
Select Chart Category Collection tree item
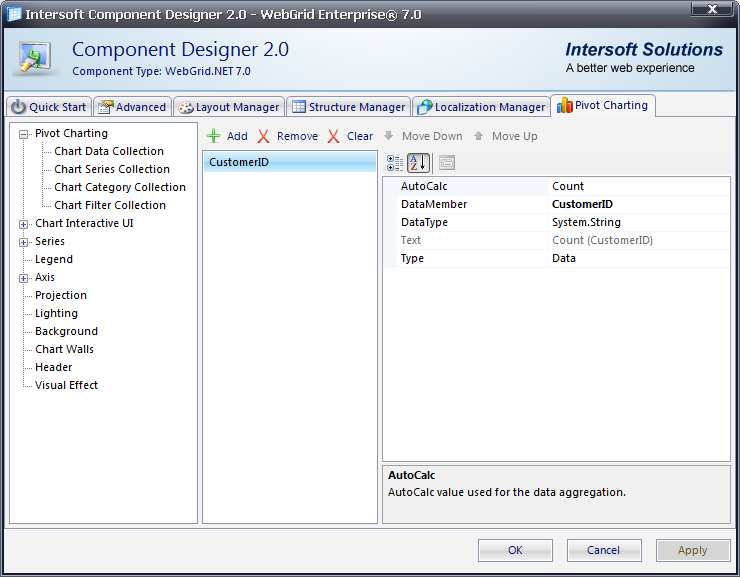click(120, 187)
